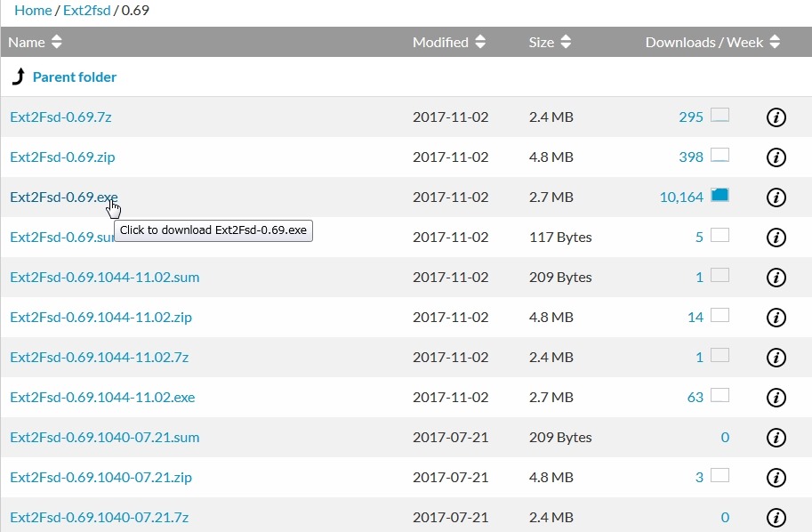Click the Parent folder link
The height and width of the screenshot is (532, 812).
(74, 77)
